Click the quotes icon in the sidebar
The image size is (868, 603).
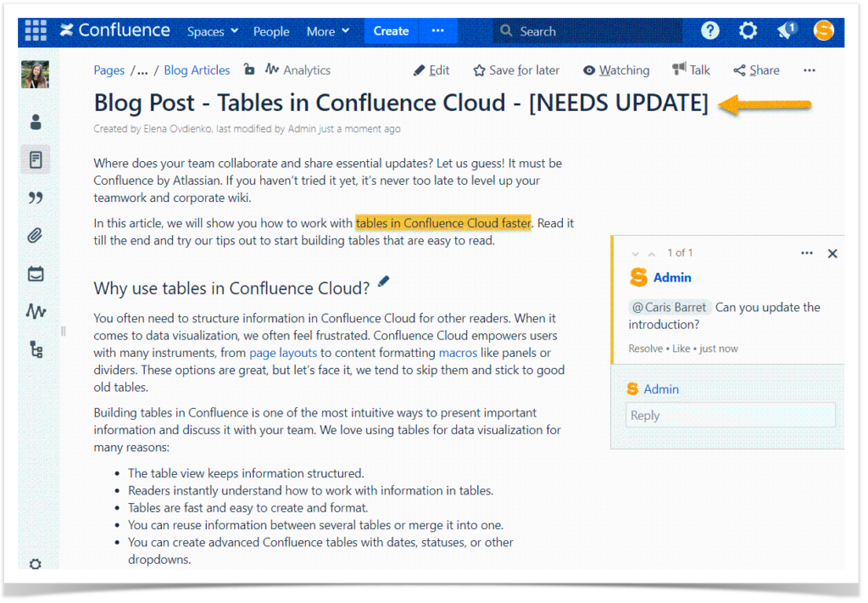[x=35, y=197]
